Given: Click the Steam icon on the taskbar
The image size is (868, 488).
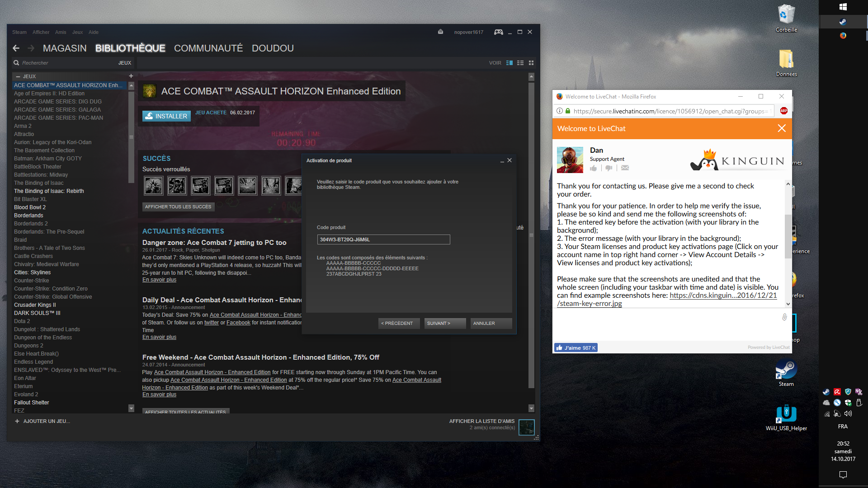Looking at the screenshot, I should pos(843,21).
